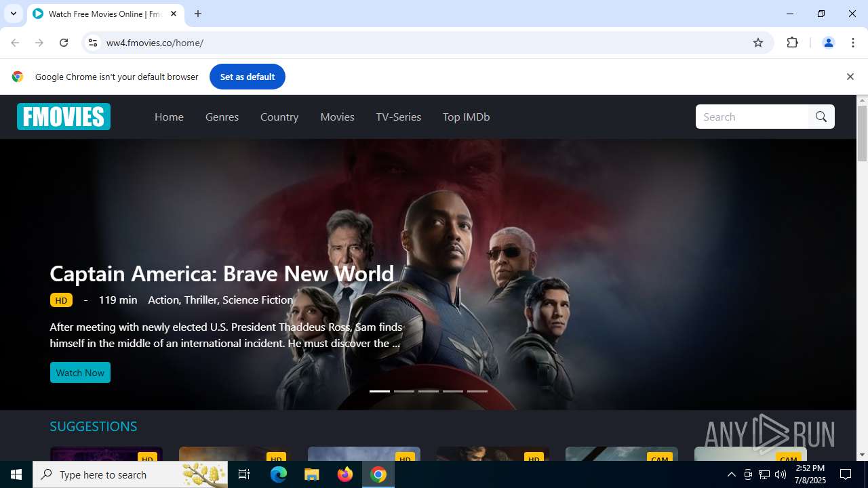
Task: Open a new tab with plus icon
Action: (x=198, y=14)
